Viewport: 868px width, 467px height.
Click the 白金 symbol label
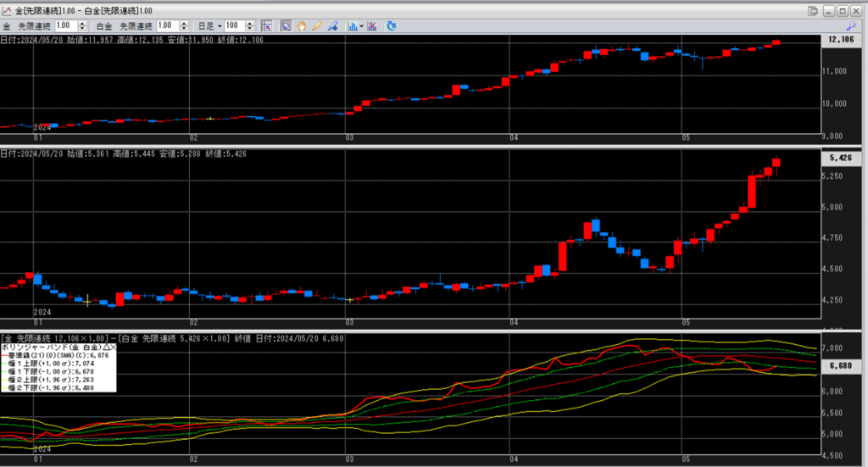[104, 26]
